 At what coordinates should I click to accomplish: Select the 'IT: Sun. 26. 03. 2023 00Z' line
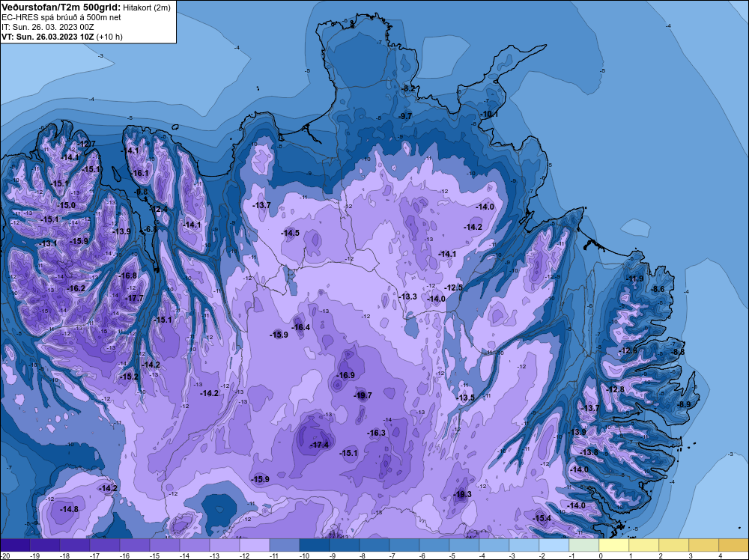(x=48, y=27)
